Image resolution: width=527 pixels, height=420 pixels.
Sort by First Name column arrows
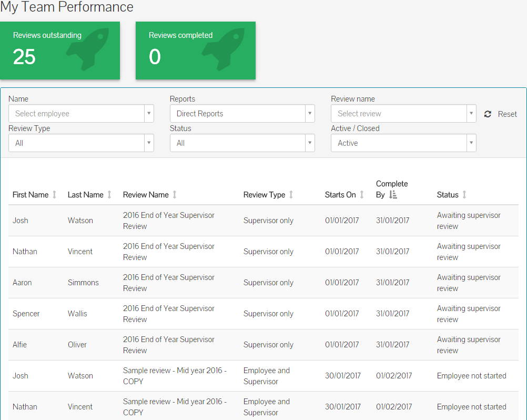click(54, 195)
